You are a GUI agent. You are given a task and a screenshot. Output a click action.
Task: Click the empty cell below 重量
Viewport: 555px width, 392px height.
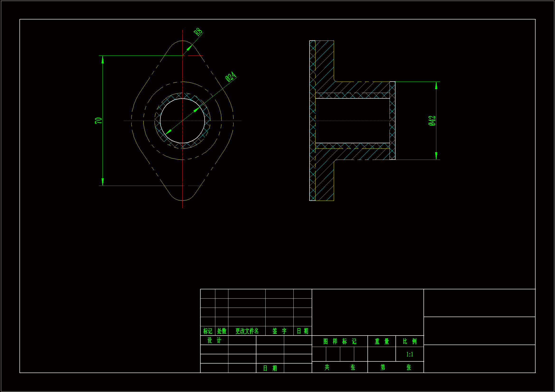[x=382, y=354]
